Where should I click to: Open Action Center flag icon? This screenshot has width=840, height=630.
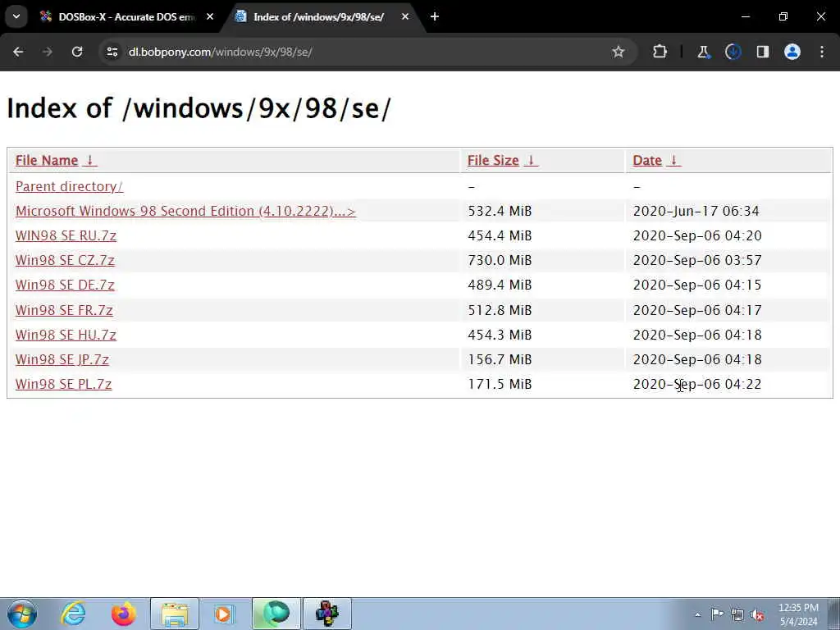pyautogui.click(x=717, y=614)
